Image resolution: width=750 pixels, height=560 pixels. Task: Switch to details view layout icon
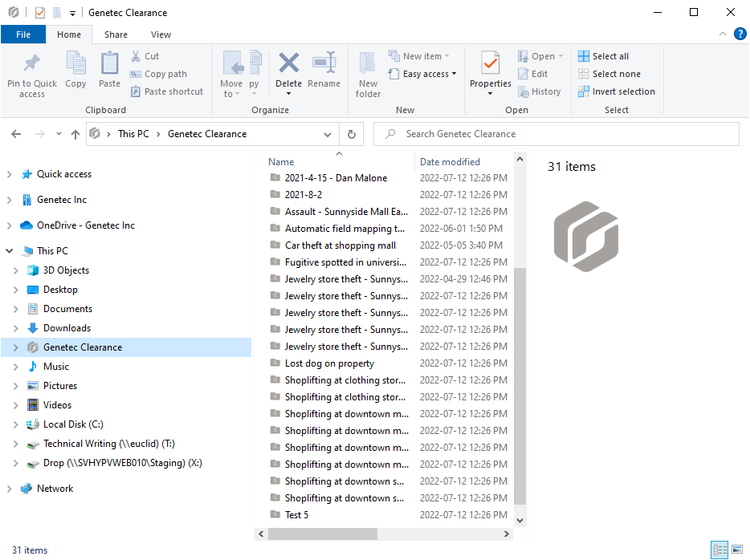pyautogui.click(x=719, y=550)
